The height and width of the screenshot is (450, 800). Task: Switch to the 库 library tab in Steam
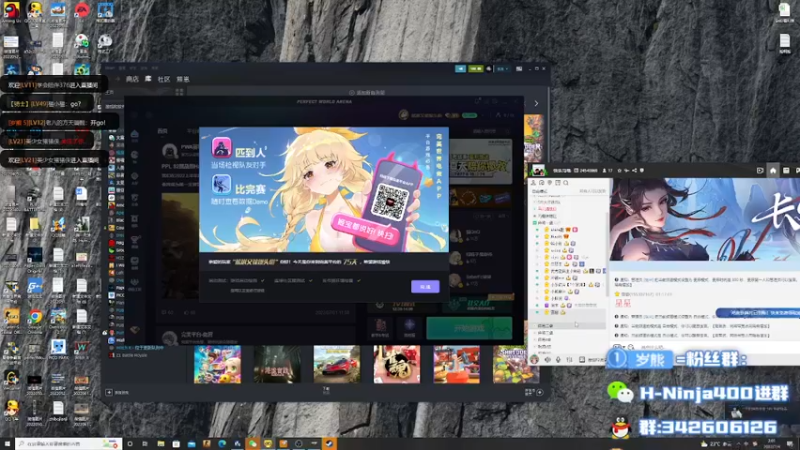click(148, 79)
